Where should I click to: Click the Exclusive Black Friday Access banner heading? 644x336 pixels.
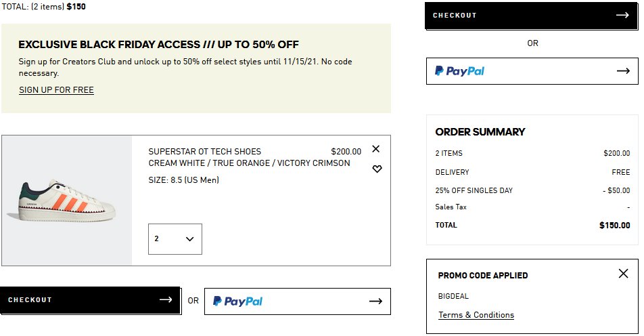(x=158, y=45)
